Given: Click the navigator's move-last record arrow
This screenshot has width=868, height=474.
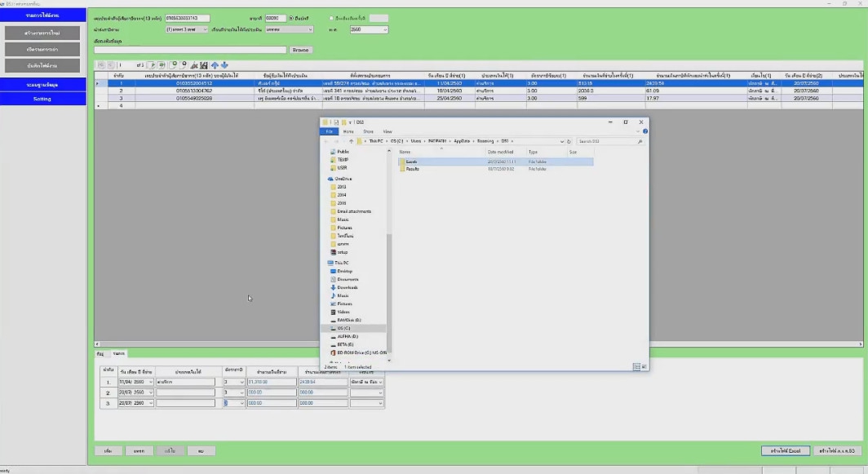Looking at the screenshot, I should [161, 65].
